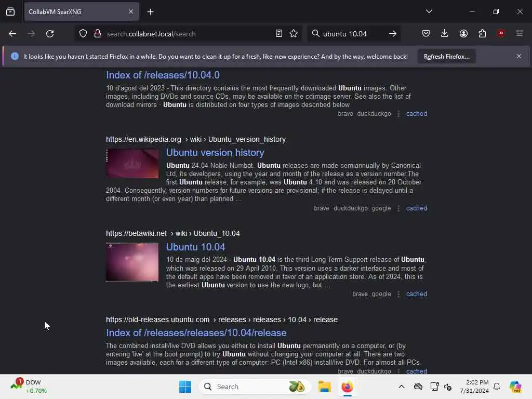Click the DOW stock widget in taskbar
The height and width of the screenshot is (399, 532).
pos(29,387)
